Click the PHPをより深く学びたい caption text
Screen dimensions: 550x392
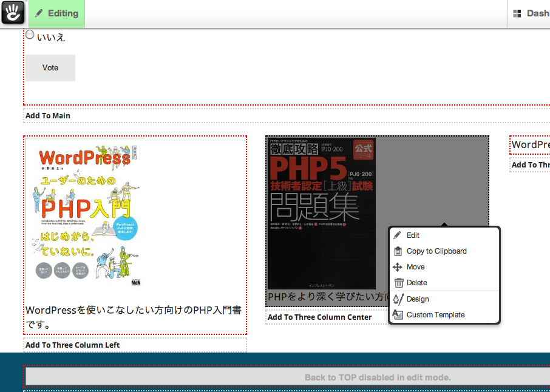[x=328, y=297]
